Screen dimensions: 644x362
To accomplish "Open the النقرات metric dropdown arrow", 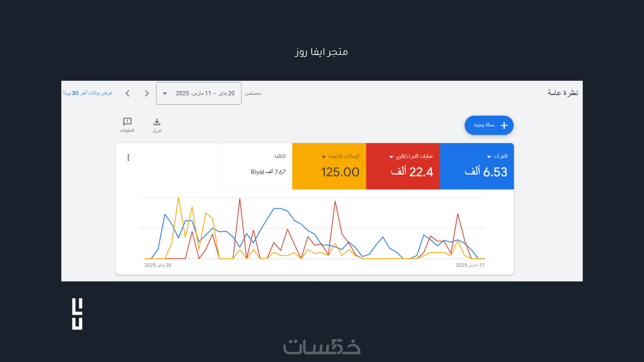I will [x=489, y=157].
